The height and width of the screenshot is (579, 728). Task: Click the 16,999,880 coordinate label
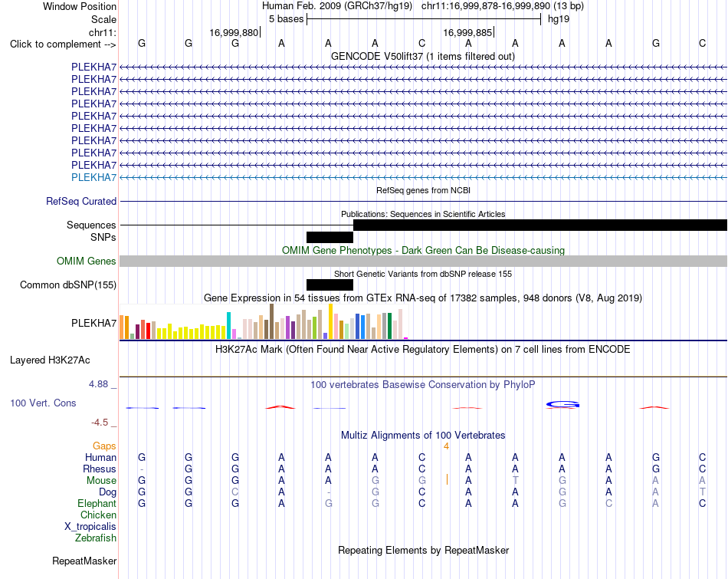pyautogui.click(x=234, y=32)
